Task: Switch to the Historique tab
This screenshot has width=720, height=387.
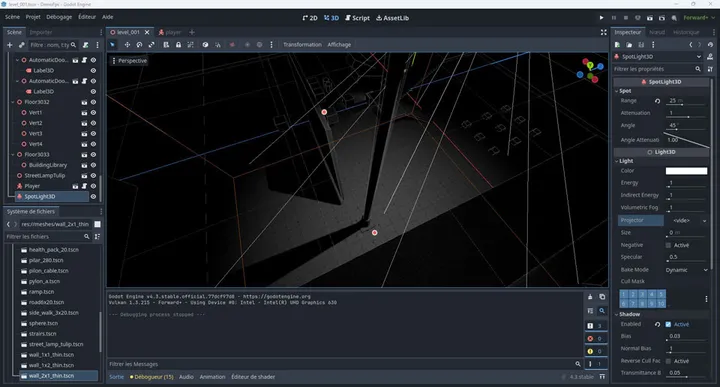Action: coord(686,32)
